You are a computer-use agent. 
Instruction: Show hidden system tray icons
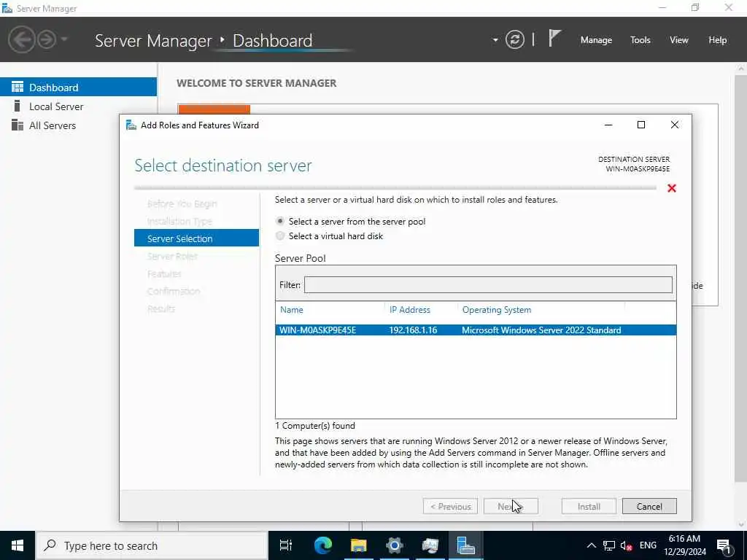pos(591,545)
